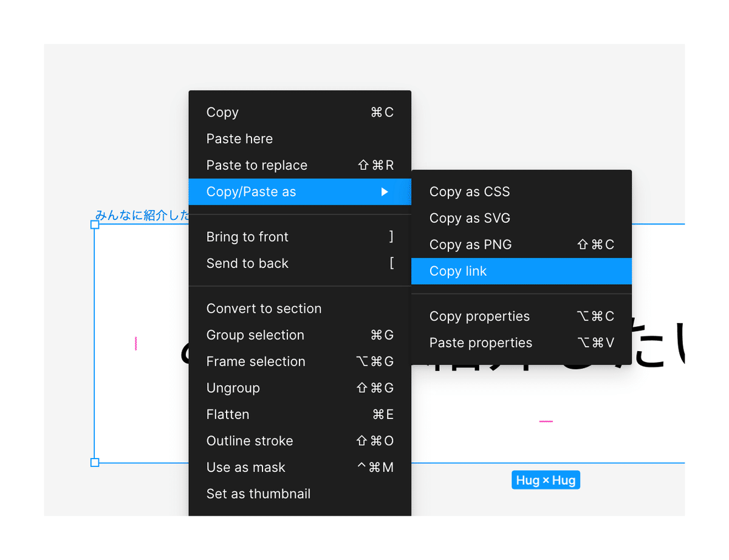Click the bottom-left selection handle
729x560 pixels.
(x=95, y=463)
